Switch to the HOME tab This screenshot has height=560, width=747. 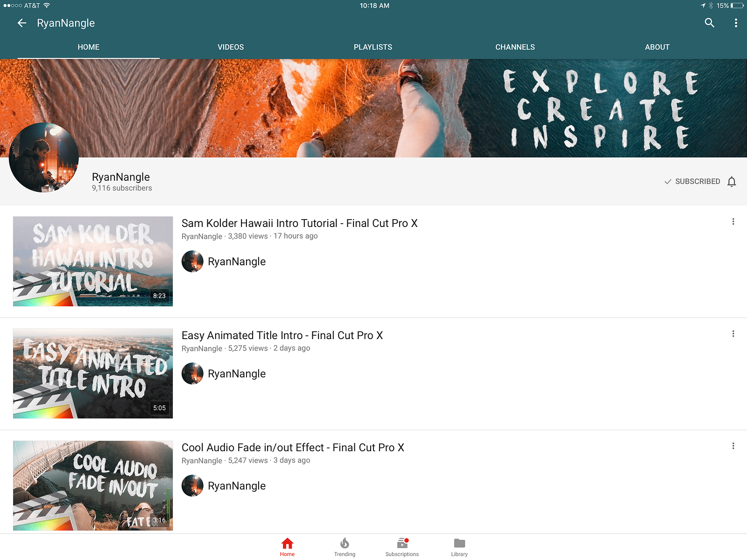[x=89, y=47]
